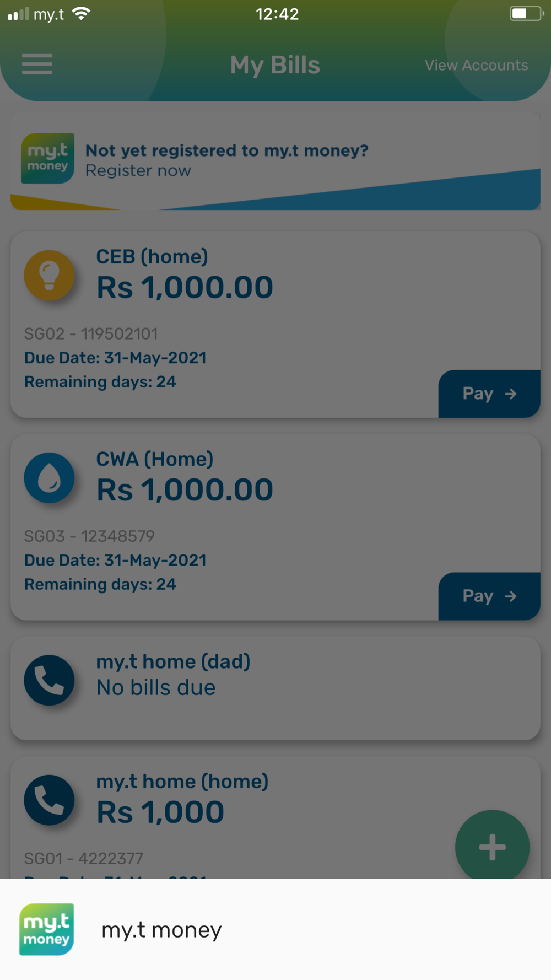
Task: Tap the my.t money icon in bottom sheet
Action: (47, 929)
